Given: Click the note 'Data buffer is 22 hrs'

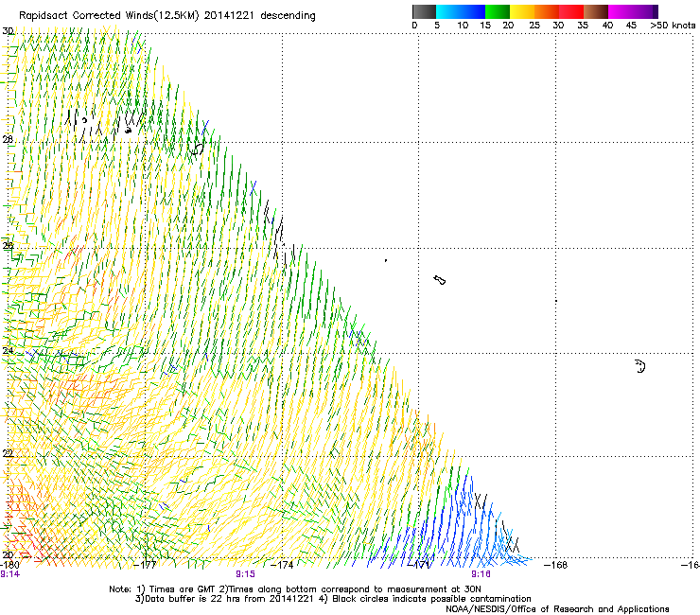Looking at the screenshot, I should coord(193,599).
